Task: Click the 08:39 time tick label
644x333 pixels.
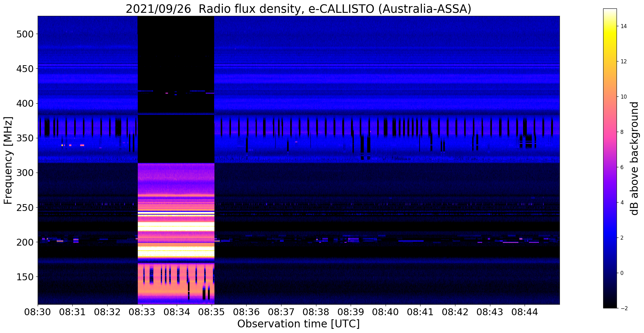Action: coord(351,312)
